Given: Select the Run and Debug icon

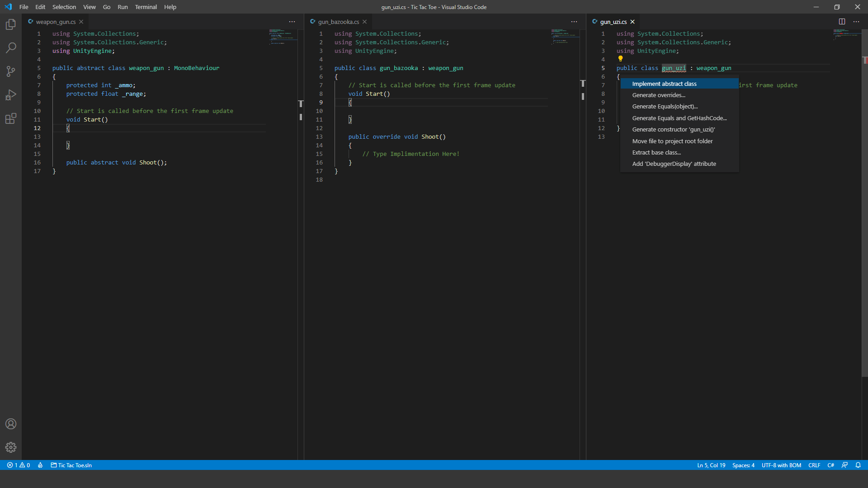Looking at the screenshot, I should 11,95.
